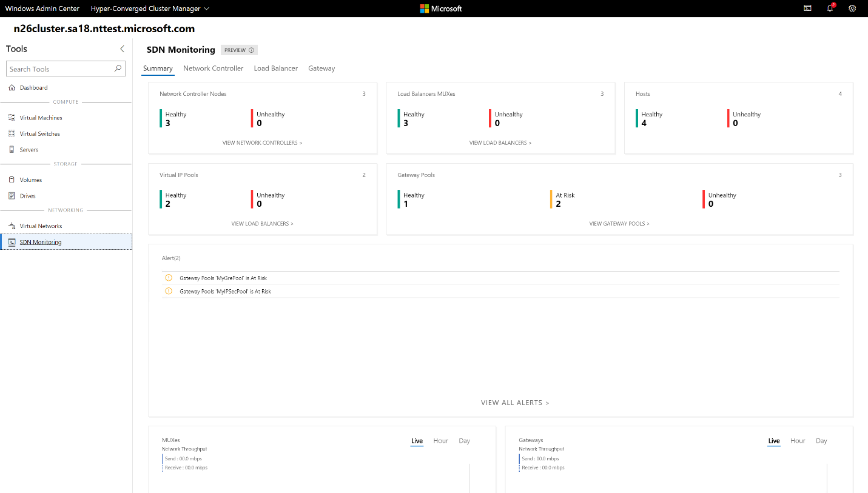The height and width of the screenshot is (493, 868).
Task: Open the settings gear icon
Action: coord(852,8)
